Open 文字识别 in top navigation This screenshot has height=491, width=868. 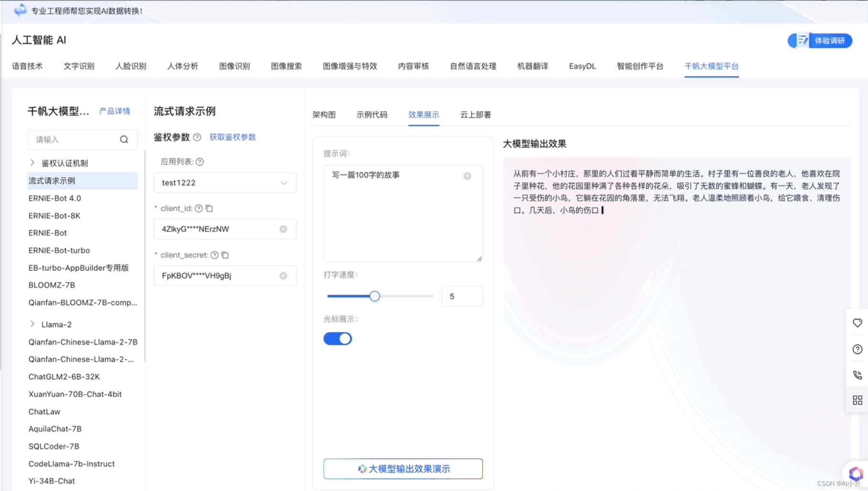[x=79, y=66]
